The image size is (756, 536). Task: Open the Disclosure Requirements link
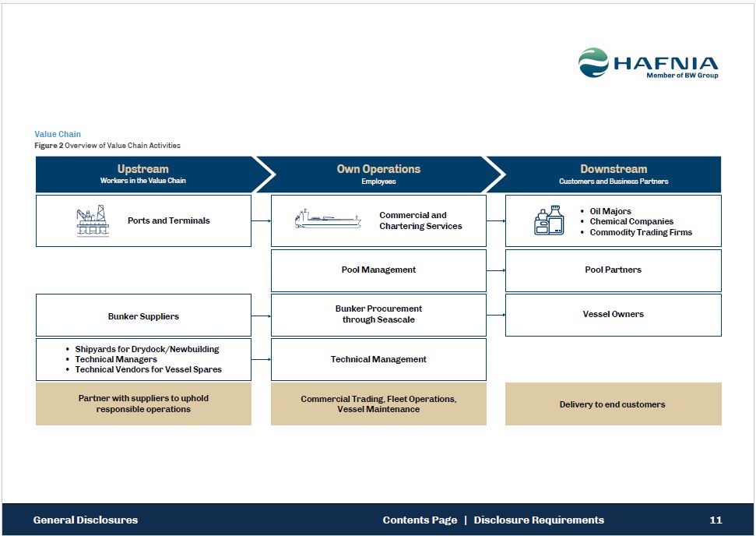pyautogui.click(x=539, y=520)
